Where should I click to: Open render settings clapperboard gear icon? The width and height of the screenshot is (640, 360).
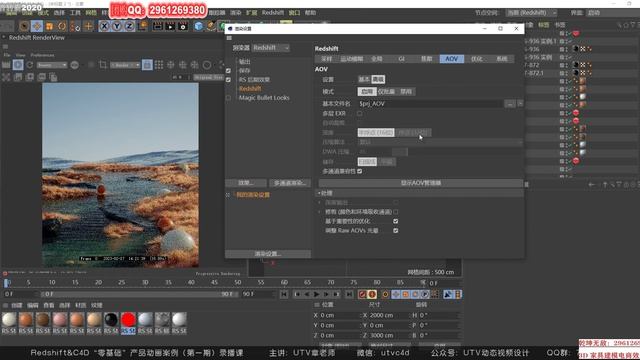[x=183, y=27]
